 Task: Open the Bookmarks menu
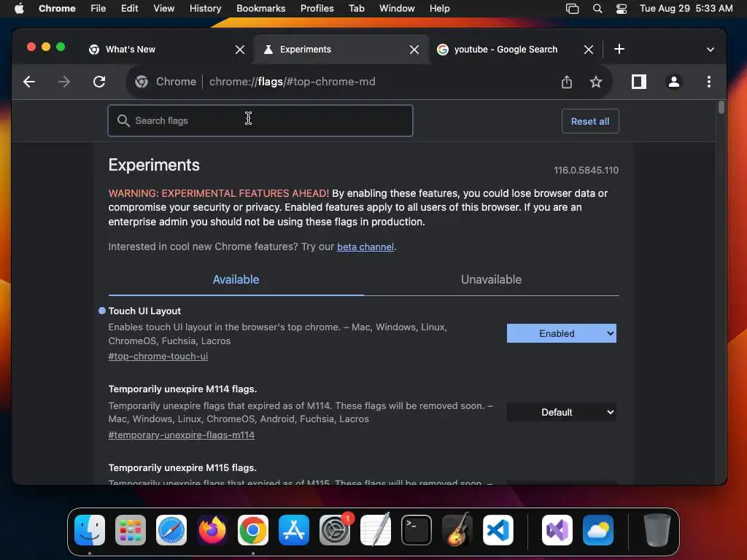(260, 9)
